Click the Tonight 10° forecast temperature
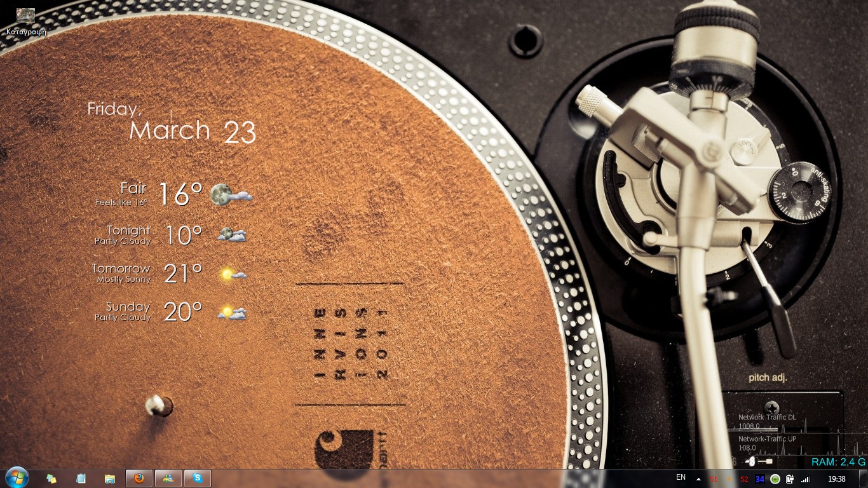 184,236
